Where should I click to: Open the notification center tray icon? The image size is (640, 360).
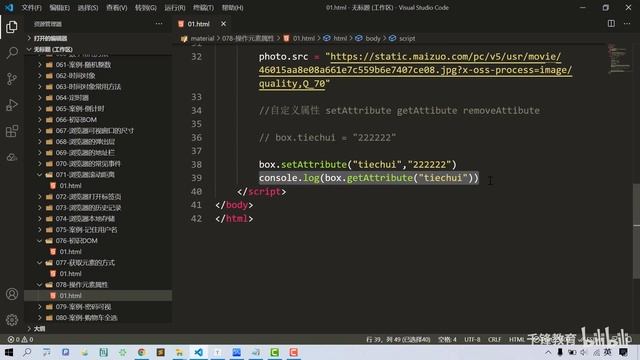click(x=623, y=352)
